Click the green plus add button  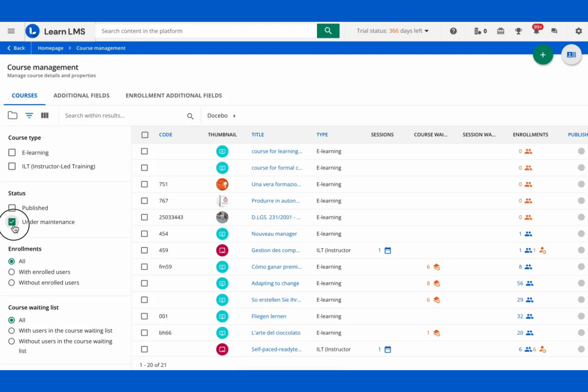pos(543,55)
